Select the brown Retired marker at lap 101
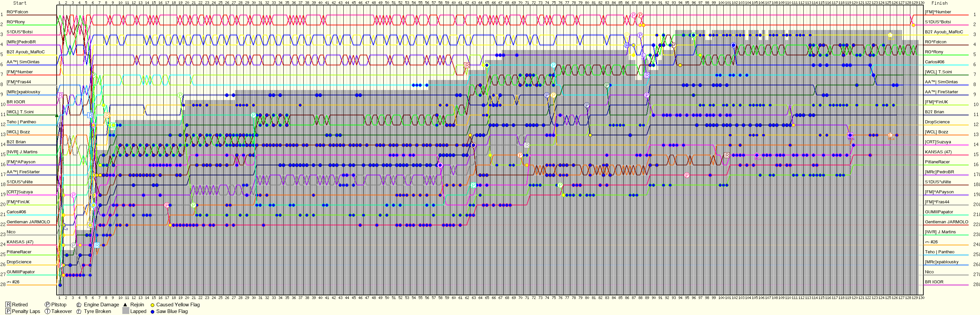The width and height of the screenshot is (980, 315). 727,155
